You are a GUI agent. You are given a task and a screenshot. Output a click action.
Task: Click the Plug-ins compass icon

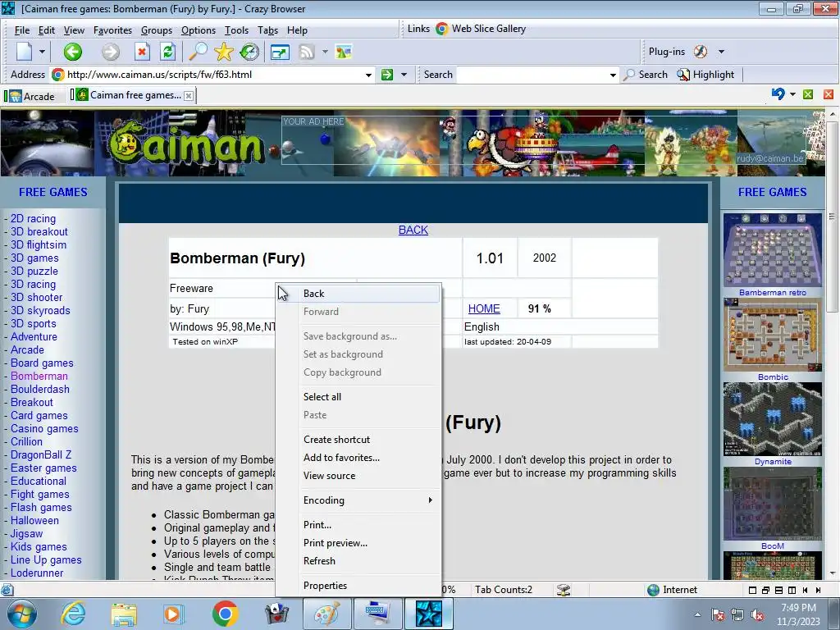[701, 52]
